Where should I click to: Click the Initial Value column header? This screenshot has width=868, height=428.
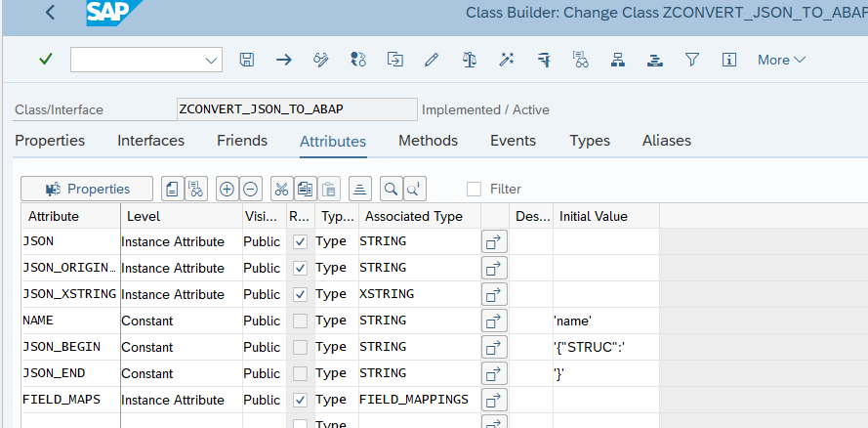[x=606, y=216]
